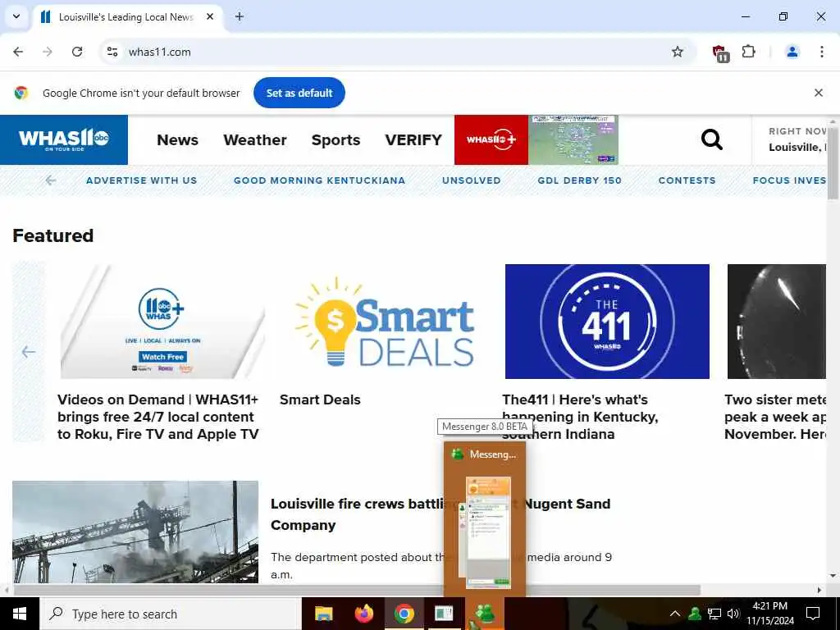Image resolution: width=840 pixels, height=630 pixels.
Task: Open the Contests link
Action: [x=687, y=180]
